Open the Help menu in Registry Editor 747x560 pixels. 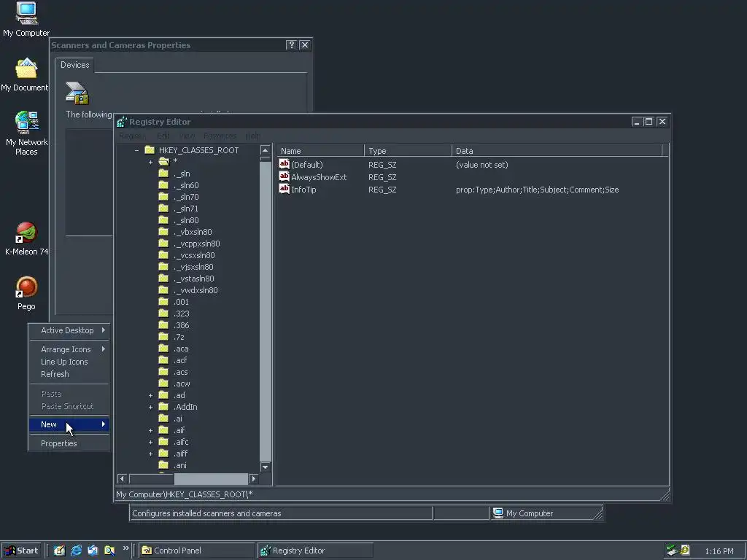(252, 136)
